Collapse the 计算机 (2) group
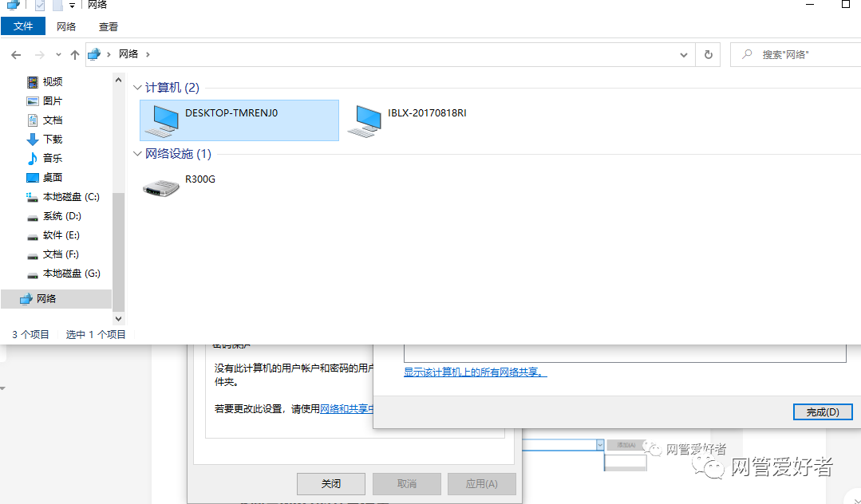The image size is (861, 504). [x=137, y=88]
